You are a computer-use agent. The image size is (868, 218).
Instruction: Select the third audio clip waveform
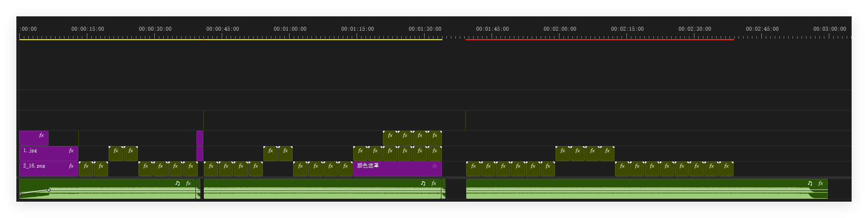(x=647, y=189)
